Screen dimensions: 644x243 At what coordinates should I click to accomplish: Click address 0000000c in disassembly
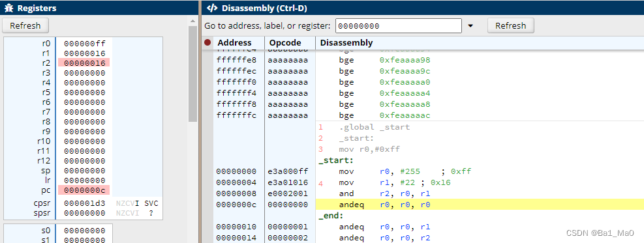pos(236,205)
